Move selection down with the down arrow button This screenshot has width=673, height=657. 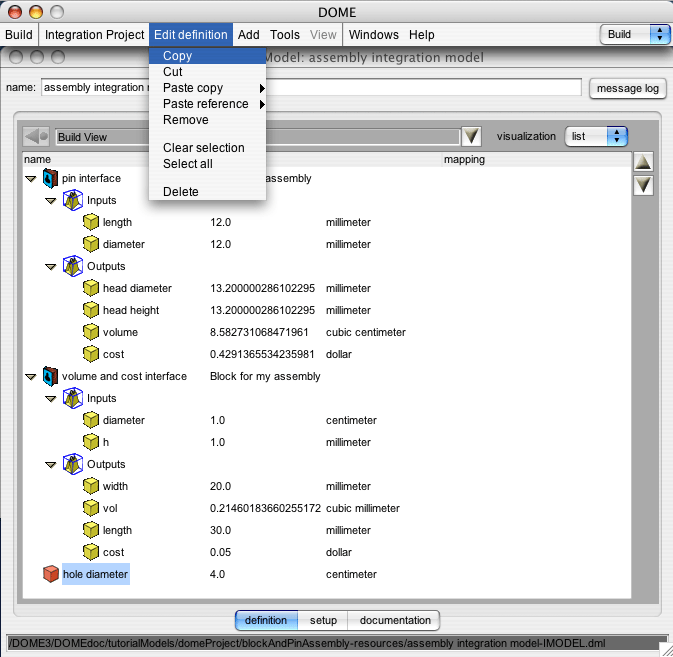[643, 185]
